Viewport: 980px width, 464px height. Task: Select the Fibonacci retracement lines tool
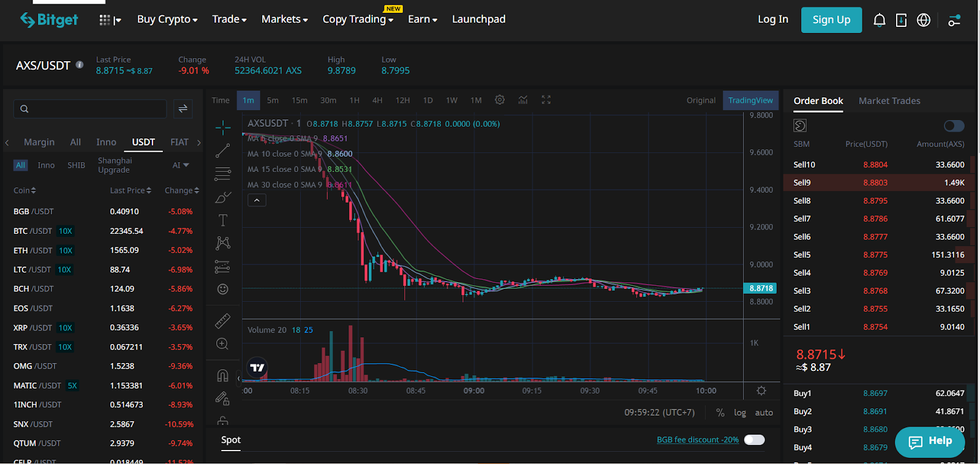223,174
